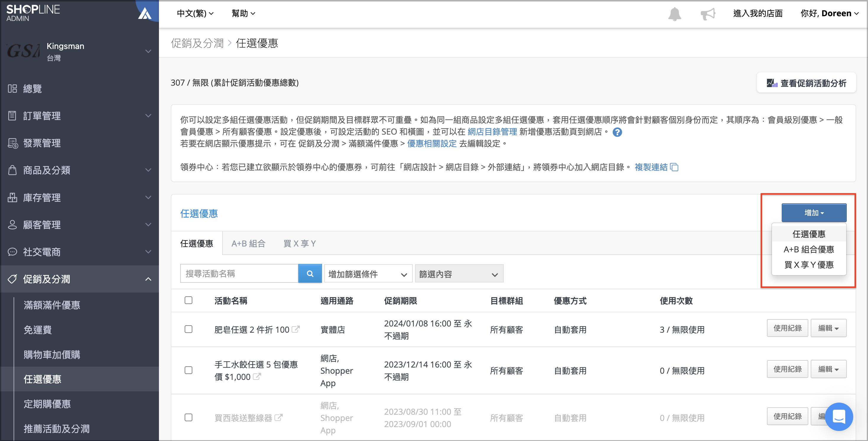This screenshot has width=868, height=441.
Task: Click the 優惠相關設定 link
Action: pyautogui.click(x=432, y=144)
